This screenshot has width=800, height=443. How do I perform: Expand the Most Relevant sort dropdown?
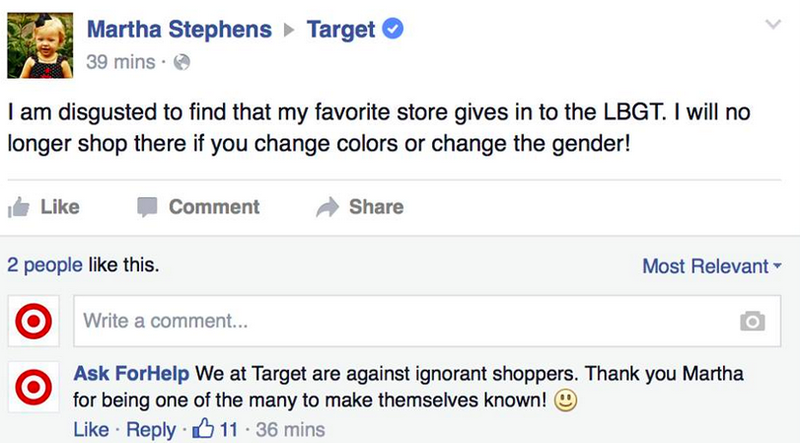point(712,266)
